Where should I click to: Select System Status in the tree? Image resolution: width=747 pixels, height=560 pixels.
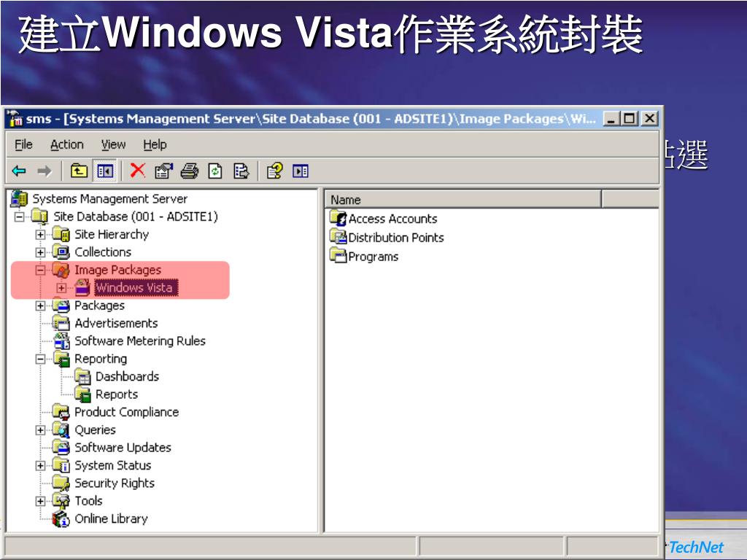tap(112, 465)
